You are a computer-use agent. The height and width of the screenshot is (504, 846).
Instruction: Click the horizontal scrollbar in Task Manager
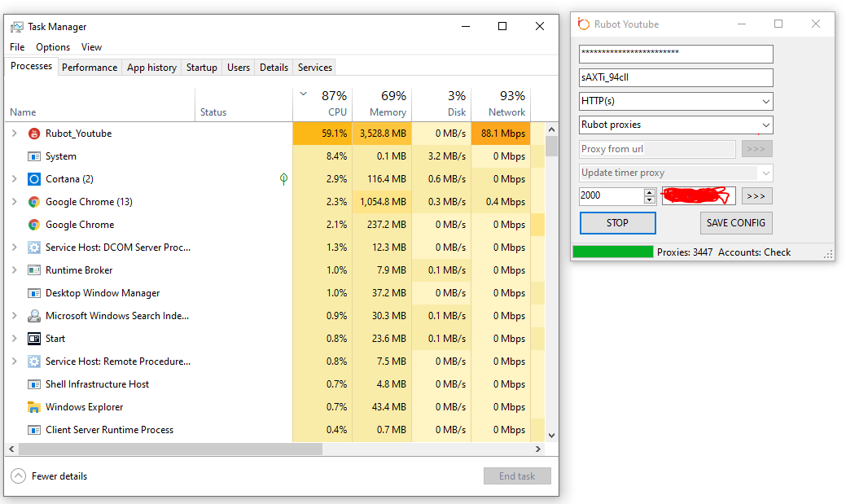170,449
